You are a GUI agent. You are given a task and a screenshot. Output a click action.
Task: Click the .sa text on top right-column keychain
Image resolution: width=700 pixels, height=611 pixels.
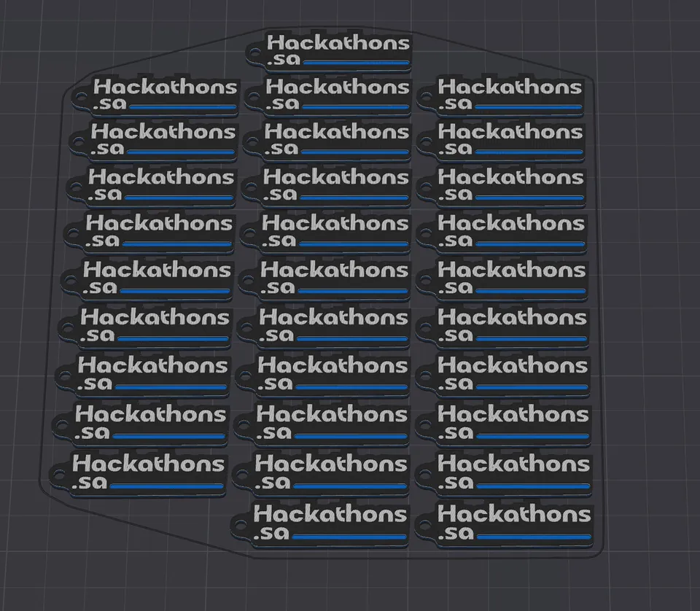(455, 103)
